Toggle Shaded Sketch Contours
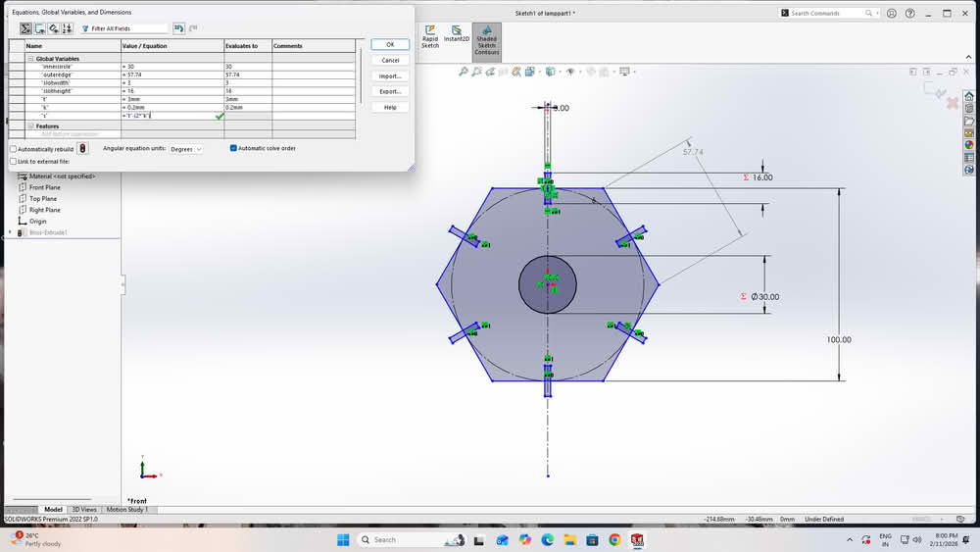 (486, 40)
